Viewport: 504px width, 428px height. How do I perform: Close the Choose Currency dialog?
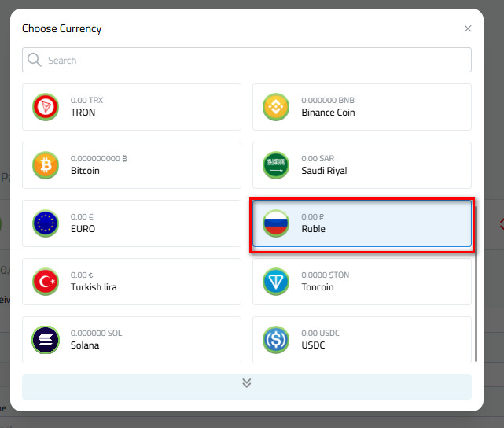(468, 28)
